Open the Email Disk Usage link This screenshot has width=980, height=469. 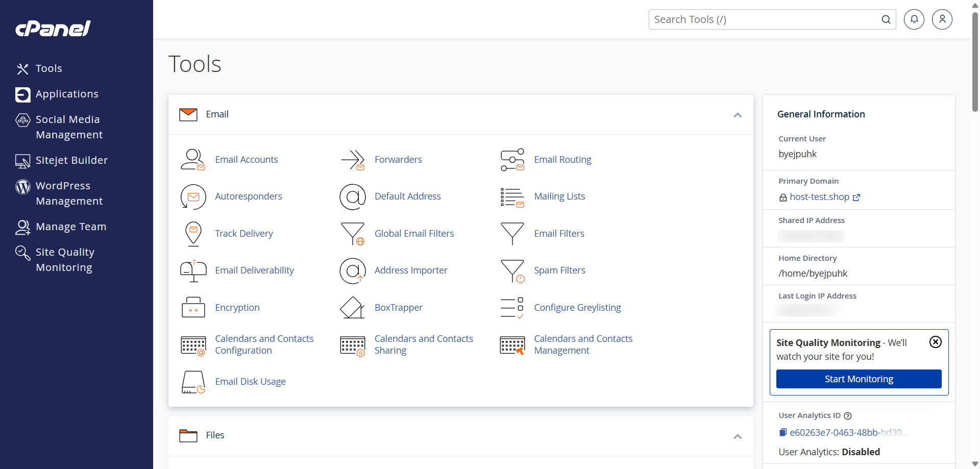click(250, 382)
